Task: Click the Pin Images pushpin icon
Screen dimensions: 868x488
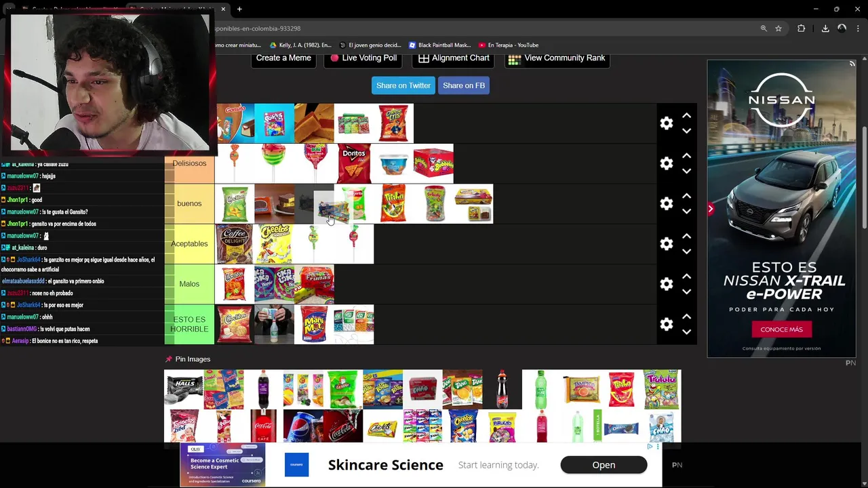Action: tap(169, 359)
